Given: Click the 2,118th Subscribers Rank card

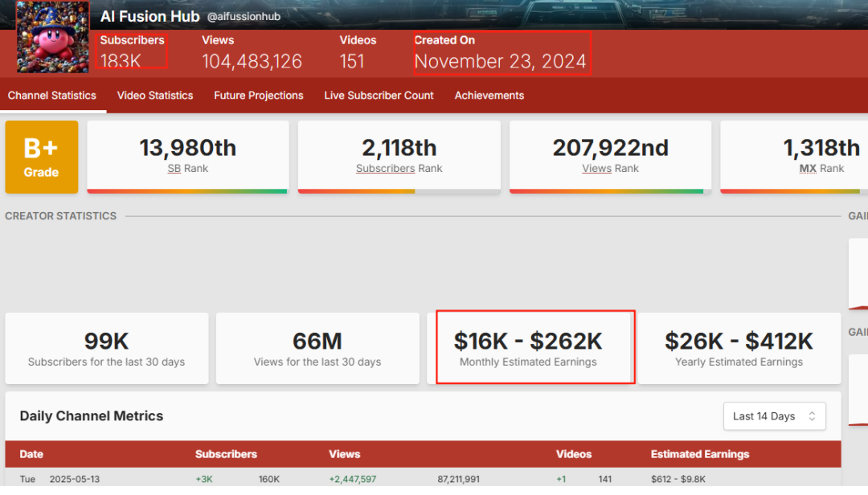Looking at the screenshot, I should coord(399,157).
